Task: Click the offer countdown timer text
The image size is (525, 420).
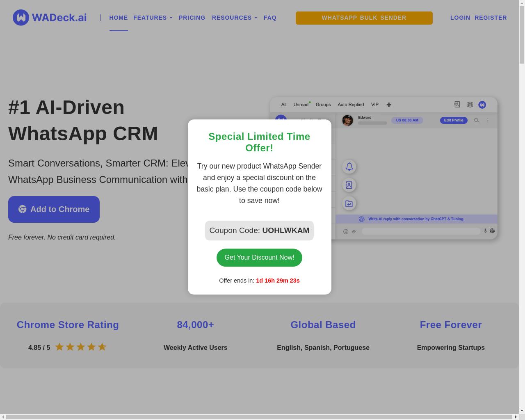Action: [x=278, y=281]
